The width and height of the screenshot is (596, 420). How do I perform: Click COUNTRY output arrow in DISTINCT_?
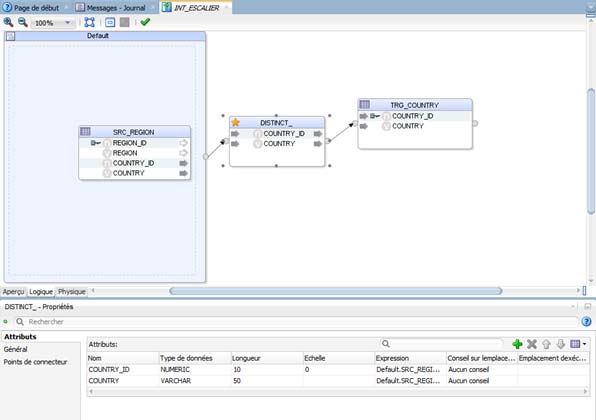coord(318,144)
